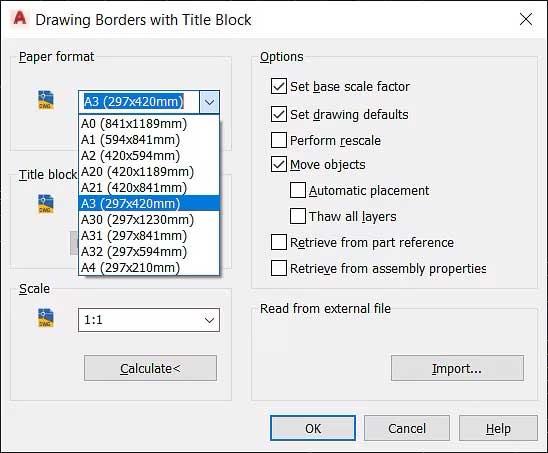Collapse the Paper format dropdown arrow
Image resolution: width=548 pixels, height=453 pixels.
point(209,102)
